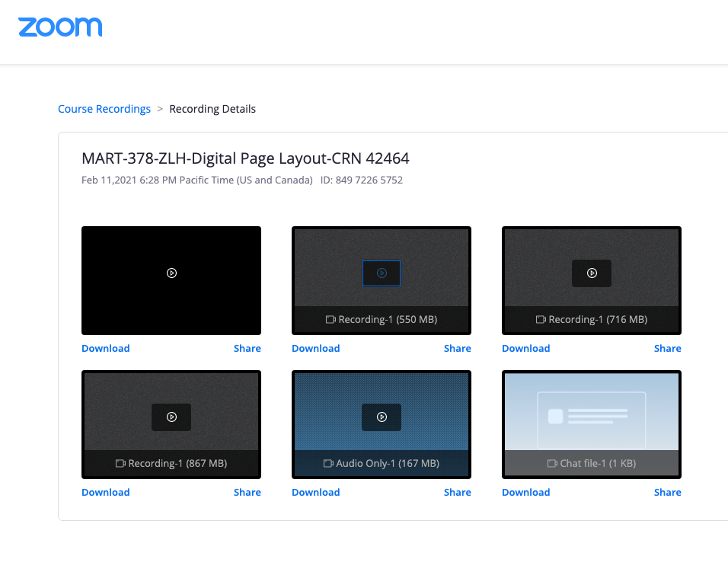Share the 550 MB recording
This screenshot has height=562, width=728.
458,348
